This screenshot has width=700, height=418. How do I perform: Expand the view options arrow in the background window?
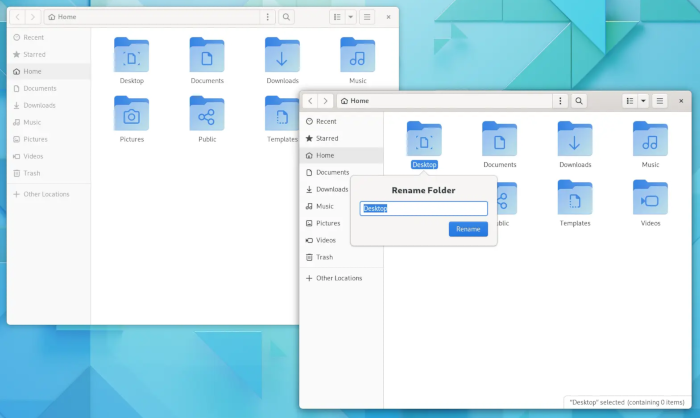350,17
